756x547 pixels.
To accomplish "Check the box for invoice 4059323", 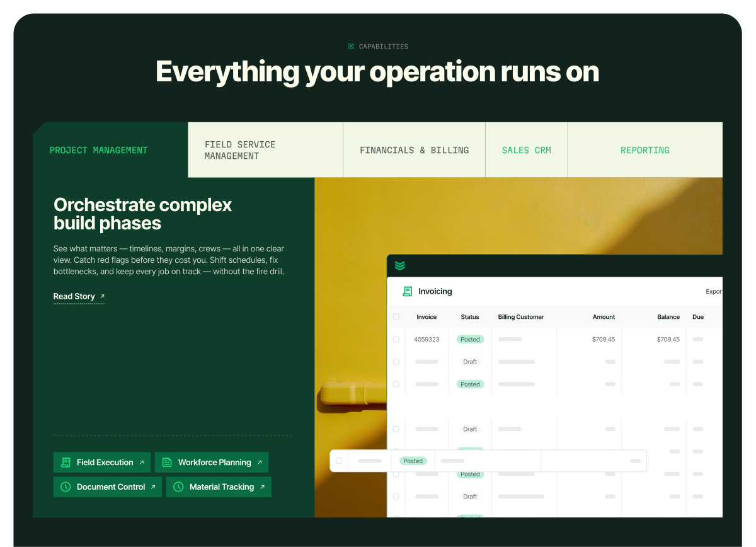I will click(x=396, y=339).
